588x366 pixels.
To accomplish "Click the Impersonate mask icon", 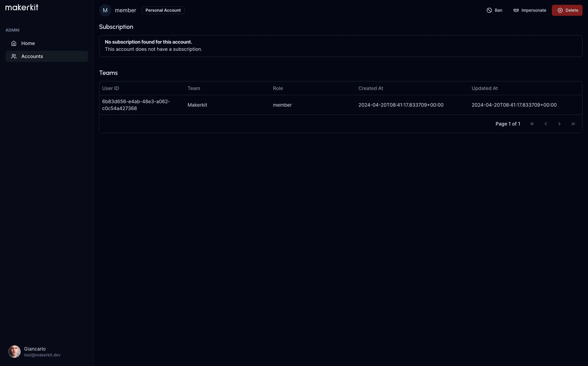I will [516, 10].
